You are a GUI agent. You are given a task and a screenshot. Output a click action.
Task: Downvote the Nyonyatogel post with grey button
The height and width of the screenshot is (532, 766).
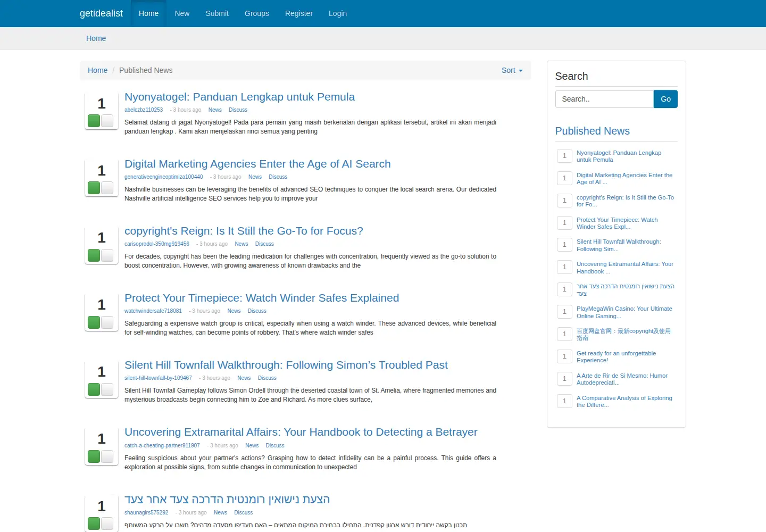[x=107, y=121]
